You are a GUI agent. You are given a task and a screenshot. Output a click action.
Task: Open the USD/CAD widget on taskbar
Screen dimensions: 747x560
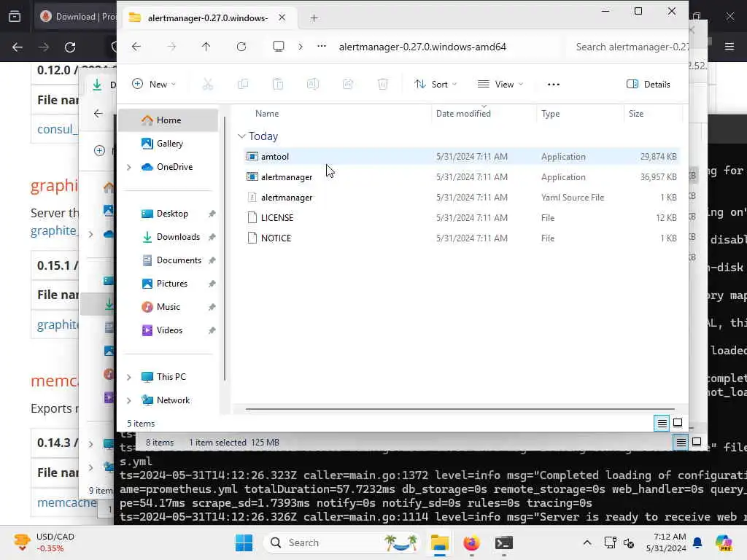point(44,542)
